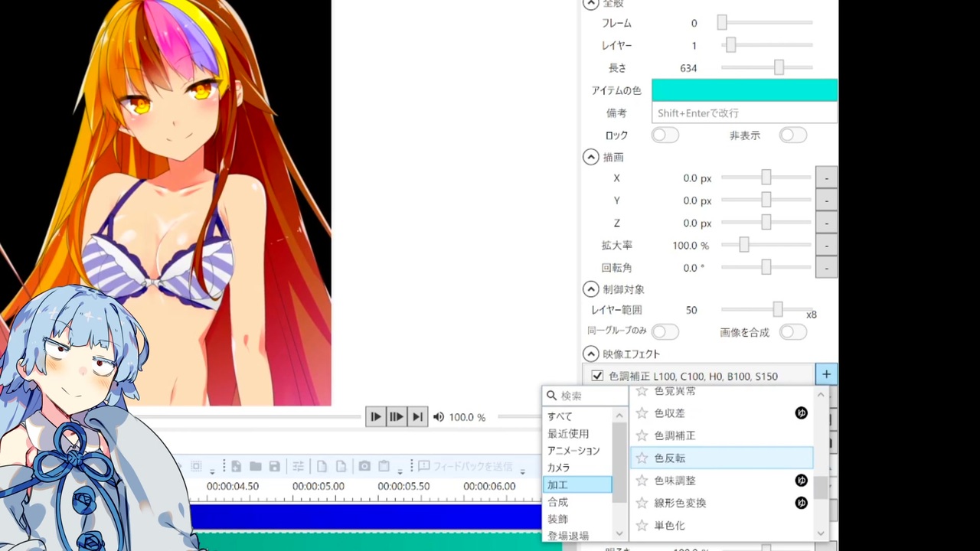Open project with the folder icon
Screen dimensions: 980x551
point(255,466)
